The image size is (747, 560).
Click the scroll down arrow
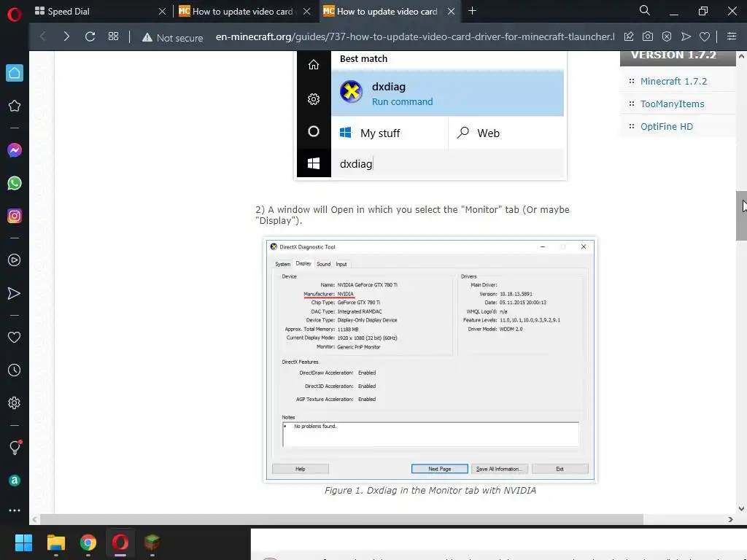741,508
